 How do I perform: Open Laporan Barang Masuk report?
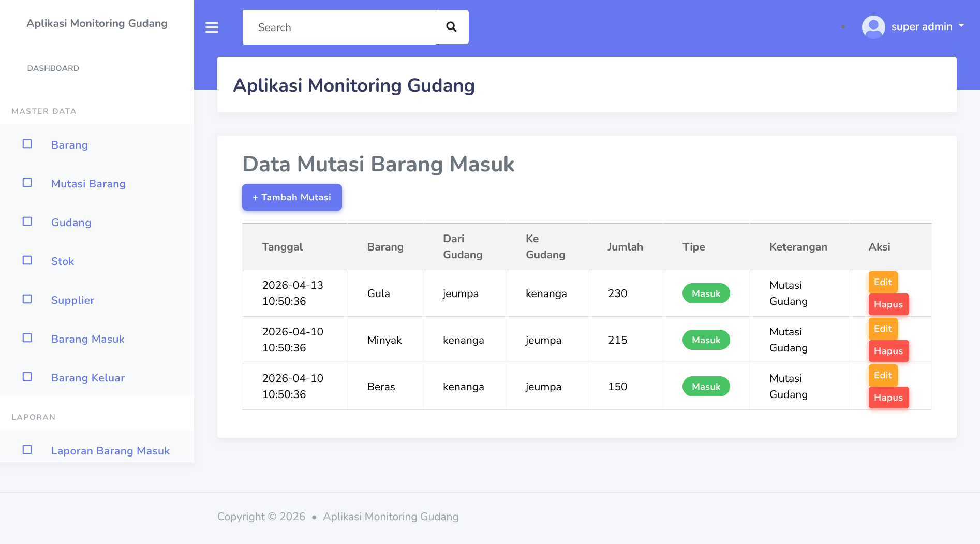point(110,451)
